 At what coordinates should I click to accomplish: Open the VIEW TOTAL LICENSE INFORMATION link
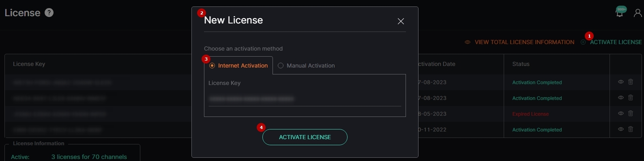point(524,42)
